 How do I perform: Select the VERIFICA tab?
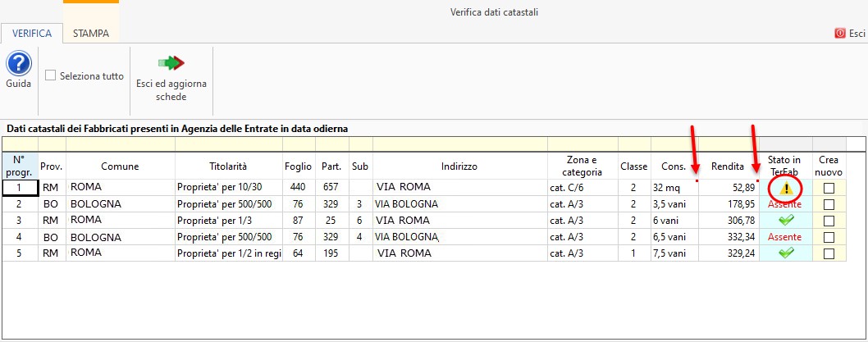[32, 34]
